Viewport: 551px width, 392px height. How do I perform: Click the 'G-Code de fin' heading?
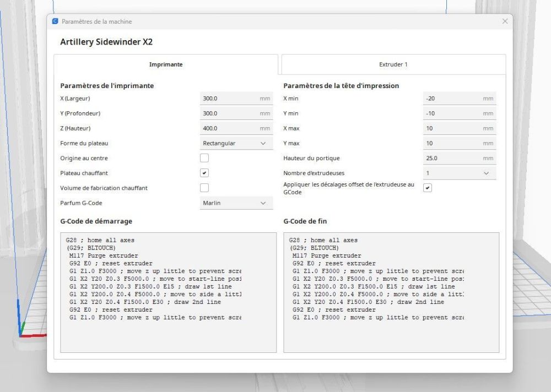305,221
